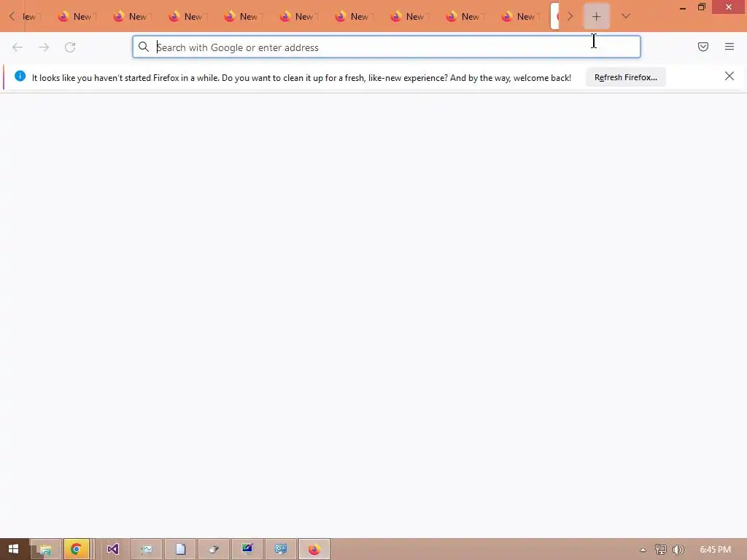Show hidden system tray icons
Viewport: 747px width, 560px height.
[643, 550]
